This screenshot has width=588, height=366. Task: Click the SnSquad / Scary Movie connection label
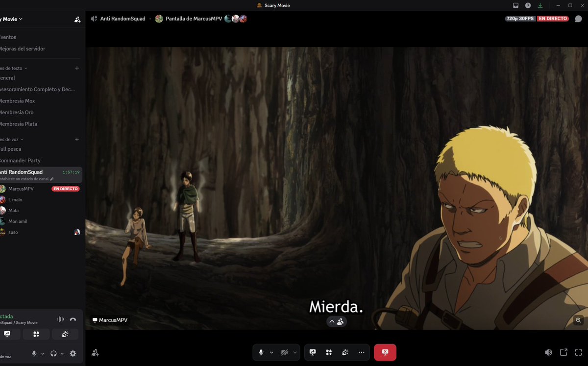(x=19, y=322)
